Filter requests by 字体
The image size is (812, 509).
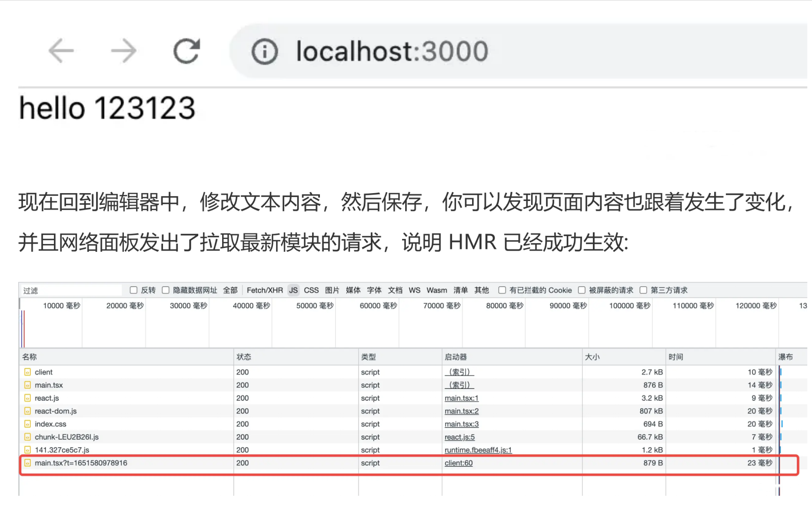374,290
